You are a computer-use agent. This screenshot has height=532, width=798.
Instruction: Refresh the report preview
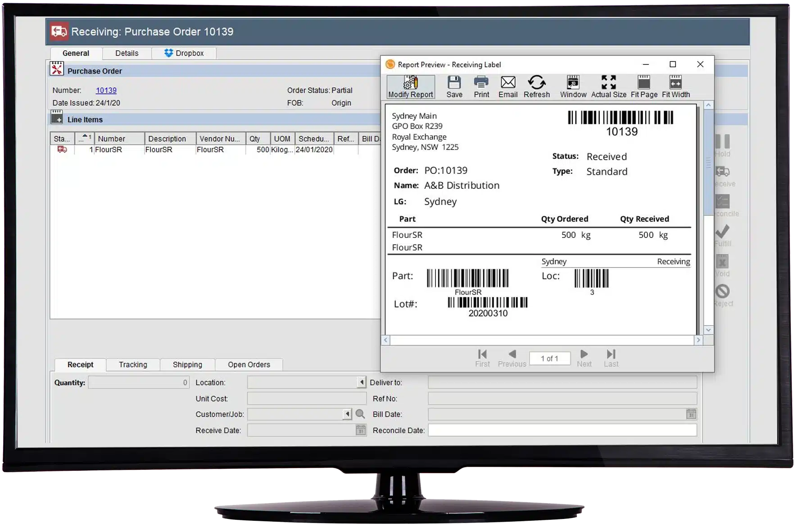pos(536,87)
